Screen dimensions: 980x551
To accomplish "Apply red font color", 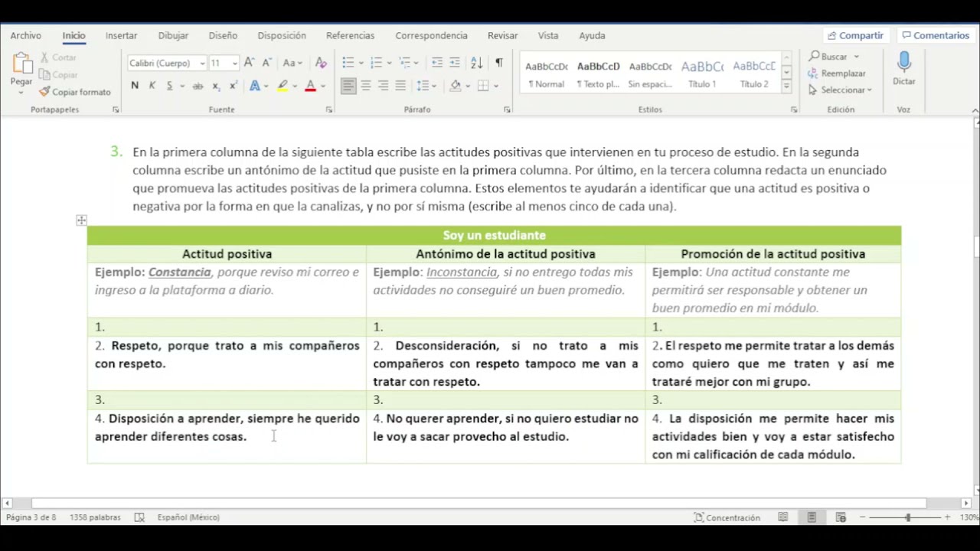I will coord(310,86).
